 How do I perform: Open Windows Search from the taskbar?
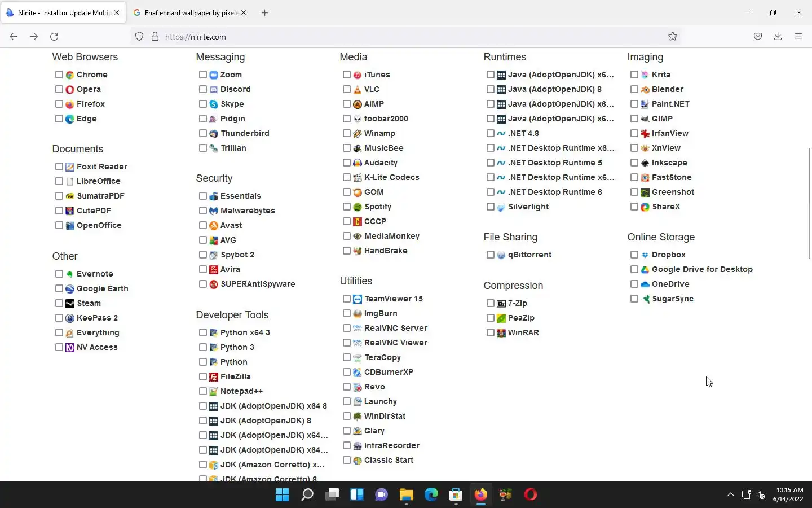[307, 495]
